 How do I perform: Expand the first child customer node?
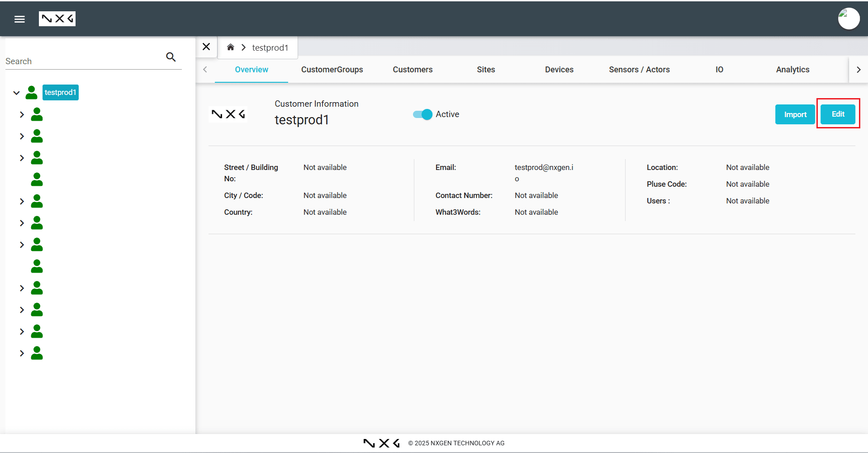pos(22,115)
